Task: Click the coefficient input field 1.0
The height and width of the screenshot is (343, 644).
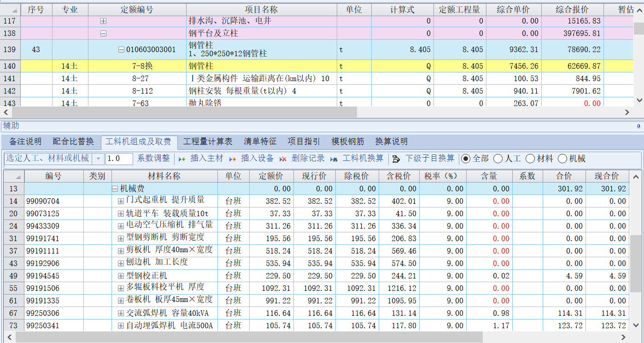Action: [x=119, y=159]
